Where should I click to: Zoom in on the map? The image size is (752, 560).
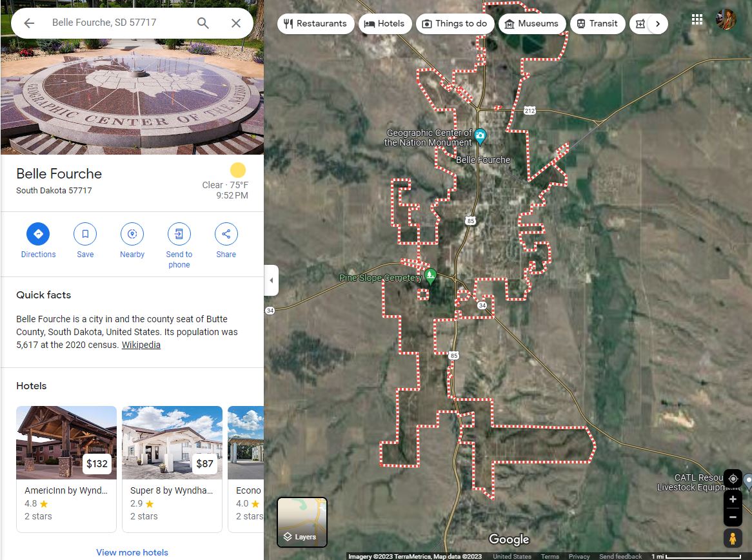733,499
